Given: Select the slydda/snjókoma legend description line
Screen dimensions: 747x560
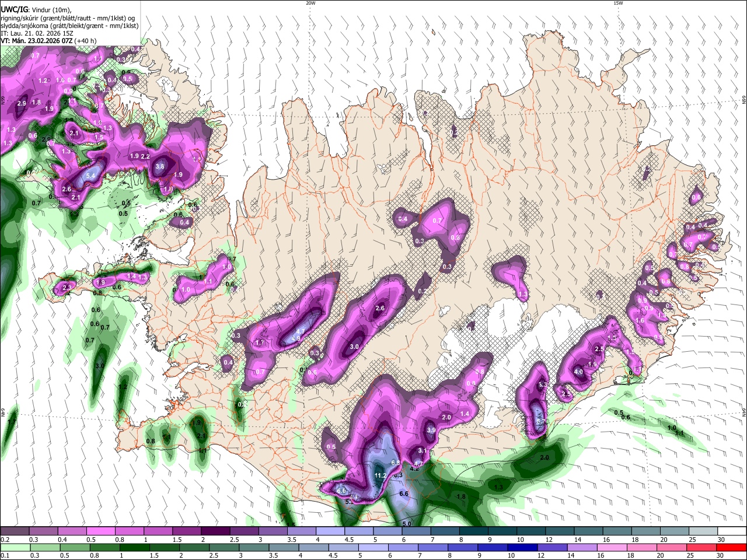Looking at the screenshot, I should coord(69,25).
